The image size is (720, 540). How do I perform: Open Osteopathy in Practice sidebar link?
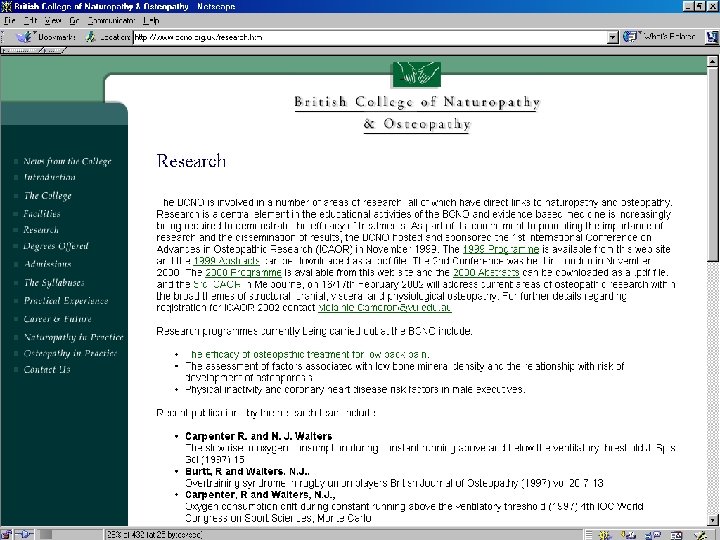coord(70,353)
